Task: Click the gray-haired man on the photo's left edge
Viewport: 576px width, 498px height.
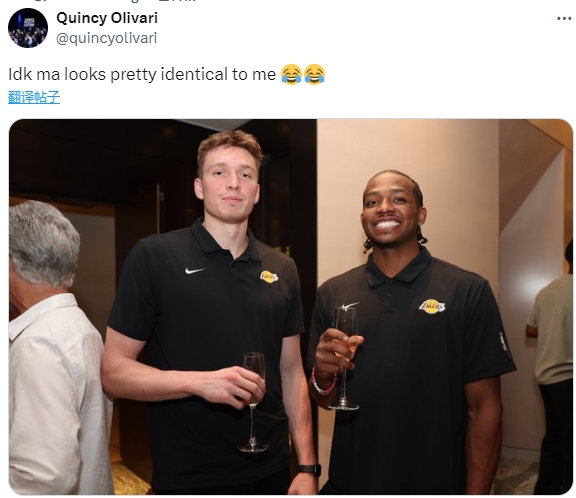Action: click(53, 347)
